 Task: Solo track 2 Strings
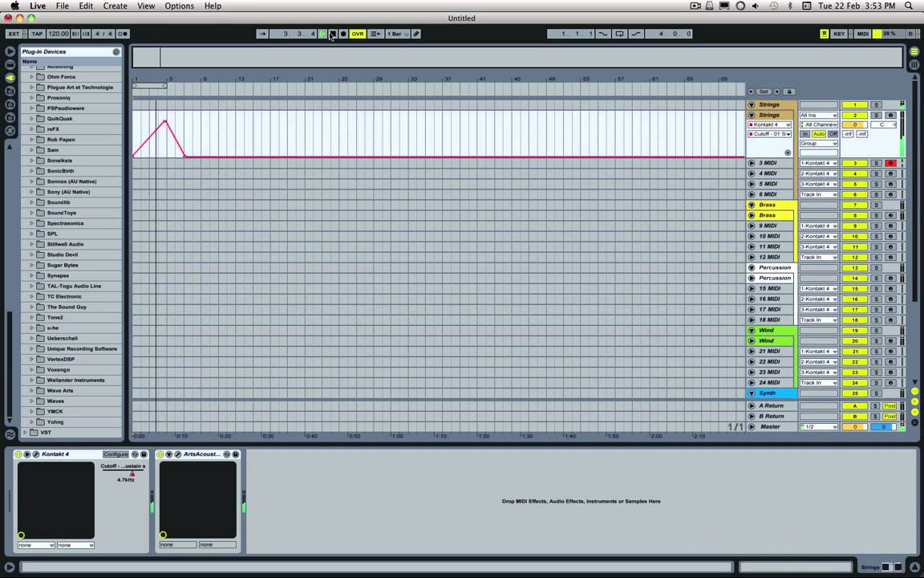click(x=876, y=115)
